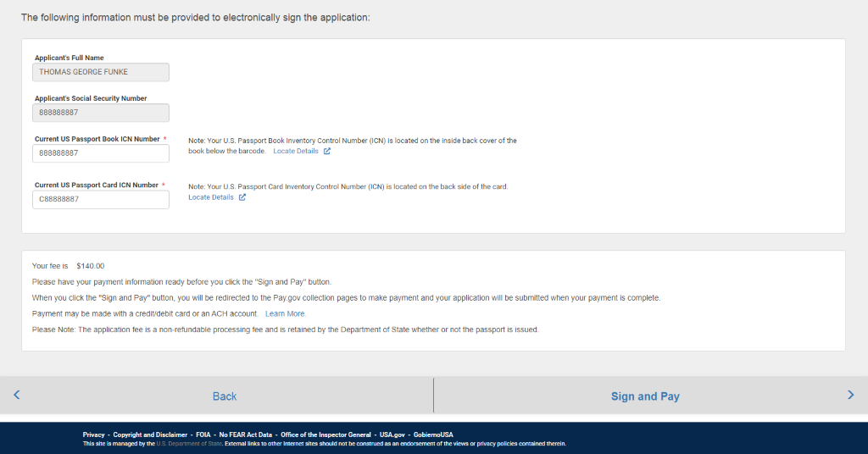Focus the Current US Passport Card ICN Number field
Viewport: 868px width, 454px height.
[102, 199]
